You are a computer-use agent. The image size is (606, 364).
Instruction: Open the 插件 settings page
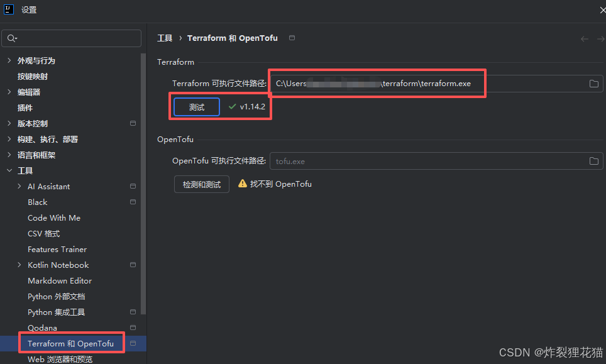25,108
